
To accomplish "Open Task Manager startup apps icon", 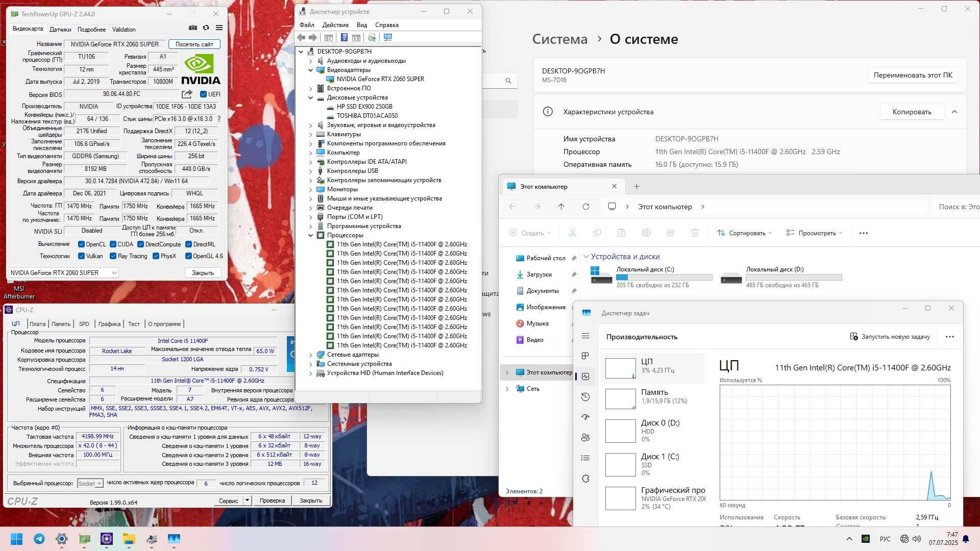I will 585,417.
